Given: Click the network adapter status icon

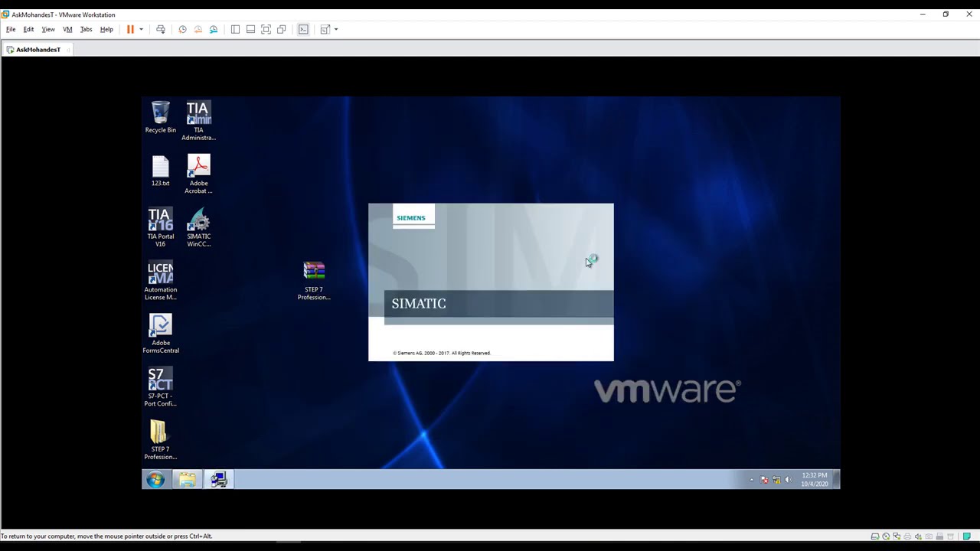Looking at the screenshot, I should click(x=897, y=536).
